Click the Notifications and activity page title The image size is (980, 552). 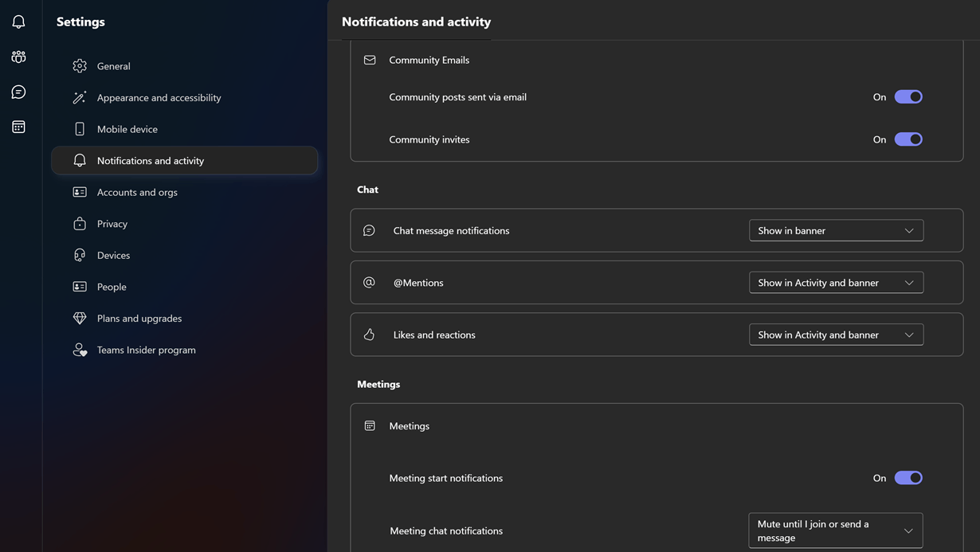tap(416, 22)
